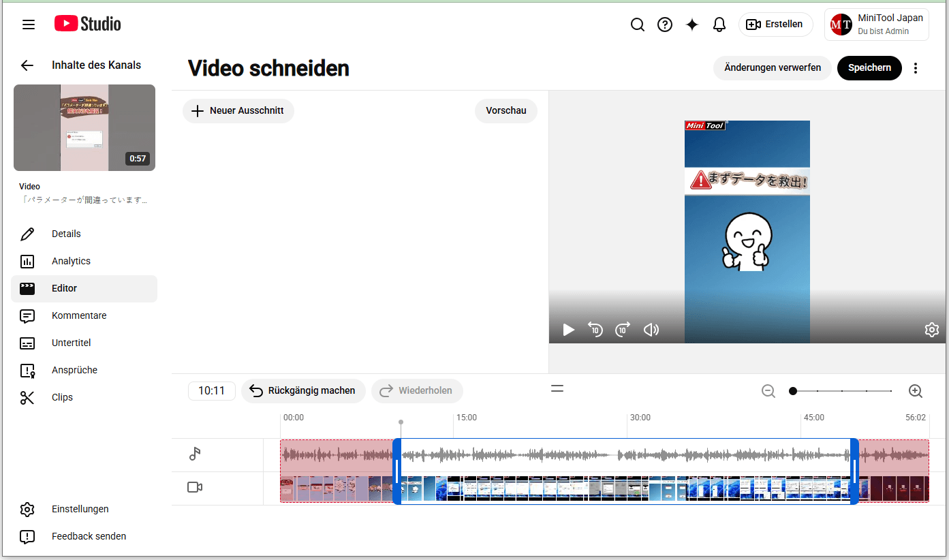Click the Editor clapperboard icon

click(27, 289)
